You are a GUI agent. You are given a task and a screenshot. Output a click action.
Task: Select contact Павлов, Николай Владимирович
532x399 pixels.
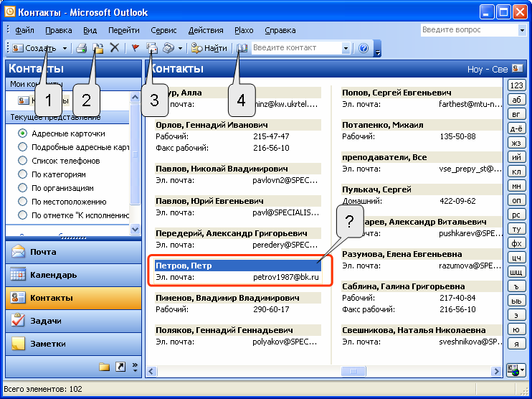click(238, 169)
